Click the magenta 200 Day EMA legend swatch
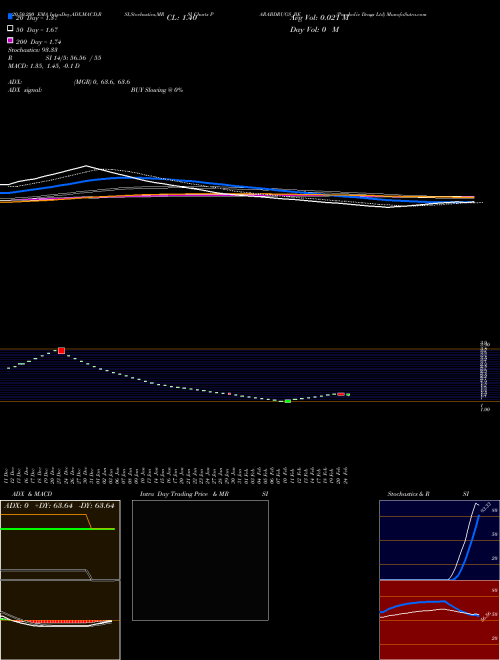 10,40
